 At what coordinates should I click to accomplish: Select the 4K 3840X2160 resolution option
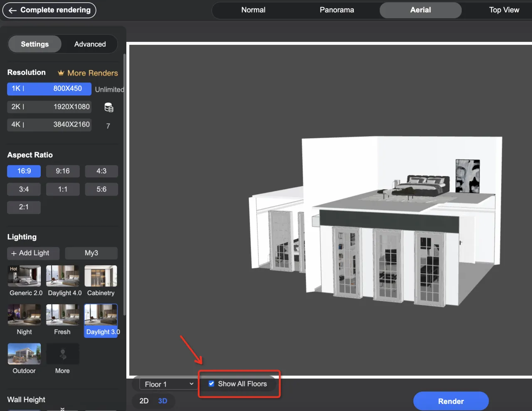[49, 125]
